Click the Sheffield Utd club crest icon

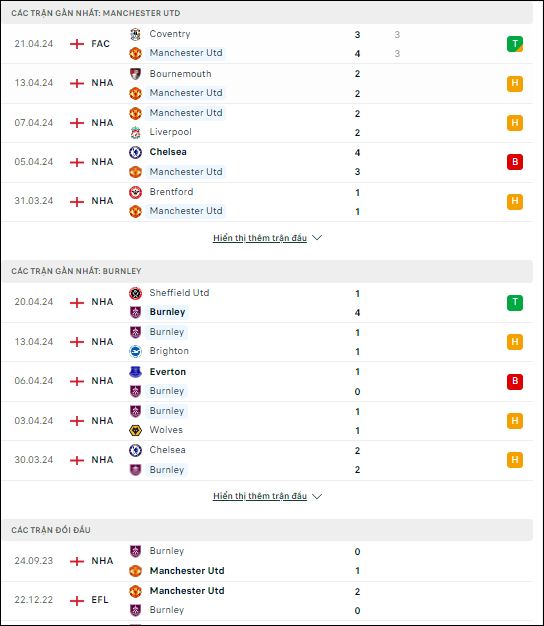135,293
